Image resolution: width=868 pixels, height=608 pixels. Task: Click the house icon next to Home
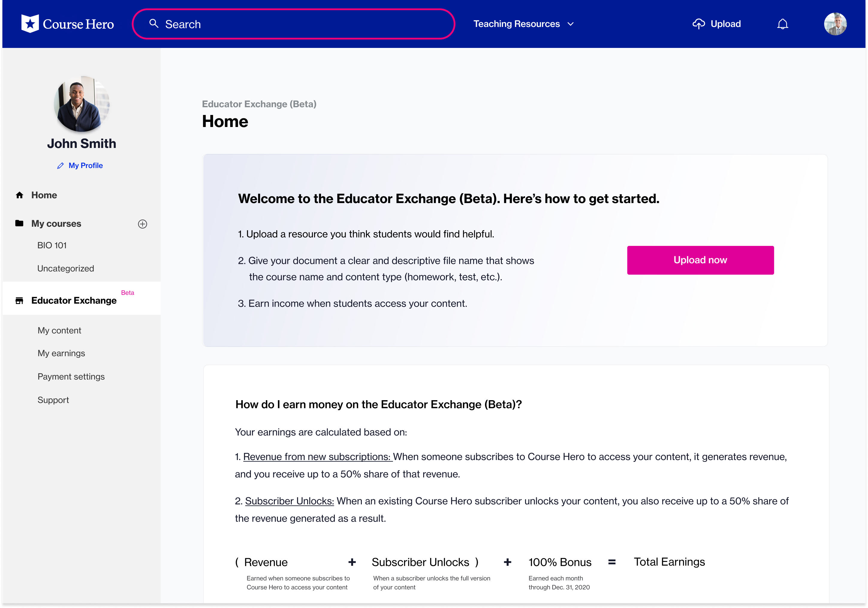pyautogui.click(x=20, y=195)
